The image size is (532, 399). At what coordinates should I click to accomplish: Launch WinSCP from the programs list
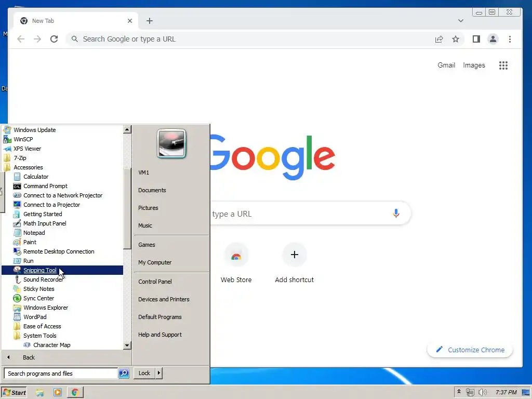point(23,139)
